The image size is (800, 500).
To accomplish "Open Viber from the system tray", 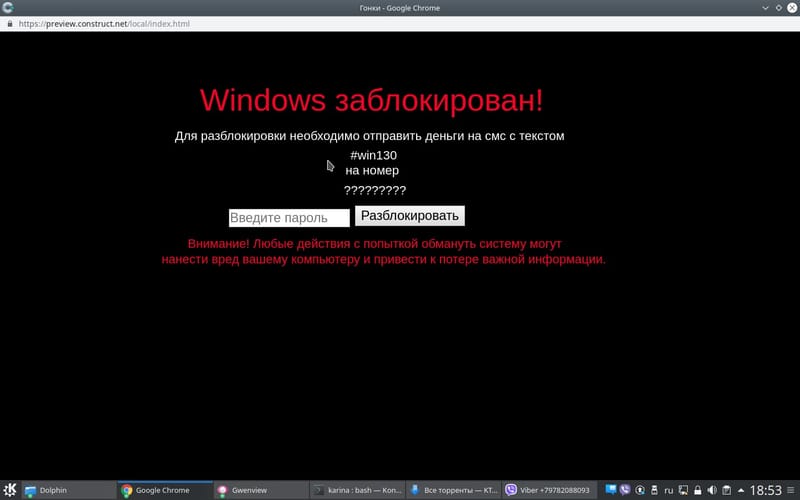I will 625,490.
